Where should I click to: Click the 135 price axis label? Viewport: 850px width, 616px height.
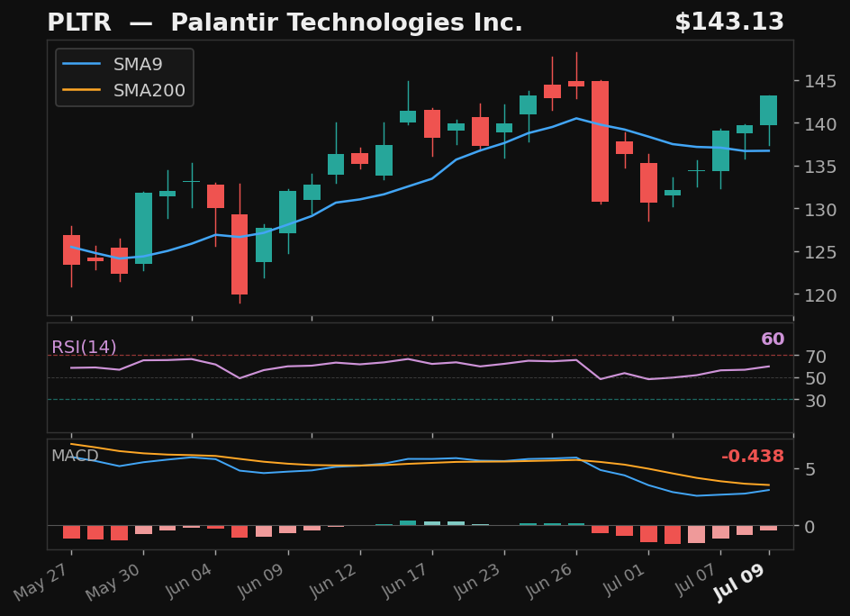tap(820, 167)
